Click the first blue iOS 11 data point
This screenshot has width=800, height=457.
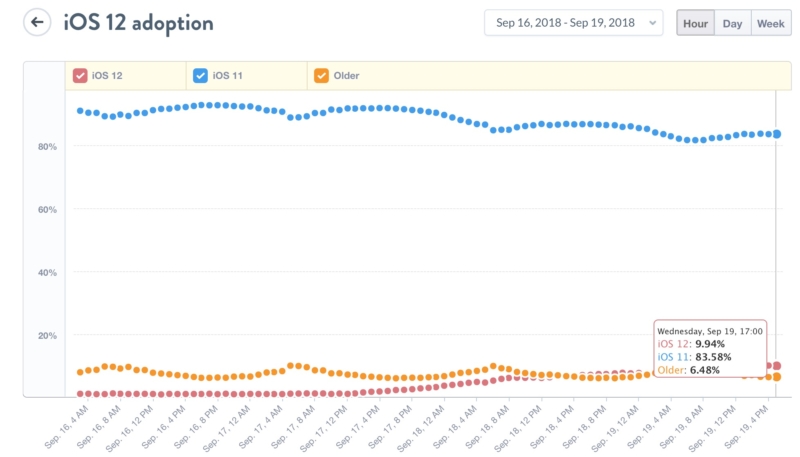click(x=80, y=110)
